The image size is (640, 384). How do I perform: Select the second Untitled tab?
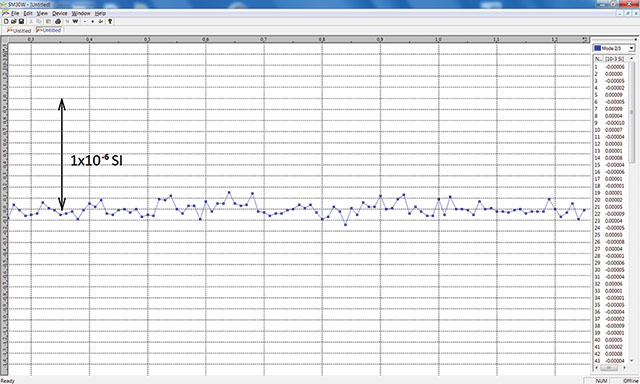click(x=49, y=30)
